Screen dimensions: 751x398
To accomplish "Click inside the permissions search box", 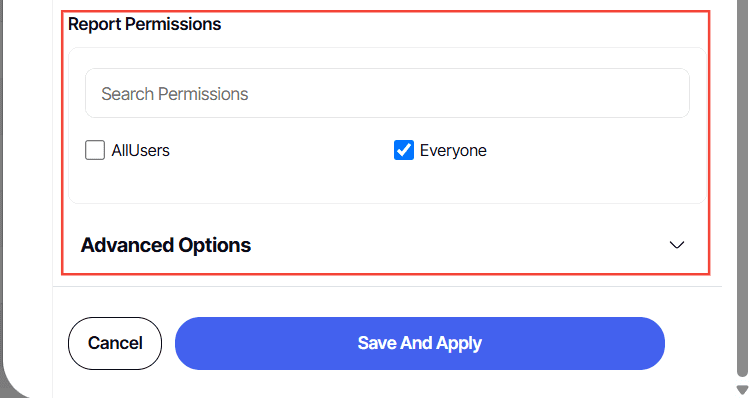I will click(387, 93).
